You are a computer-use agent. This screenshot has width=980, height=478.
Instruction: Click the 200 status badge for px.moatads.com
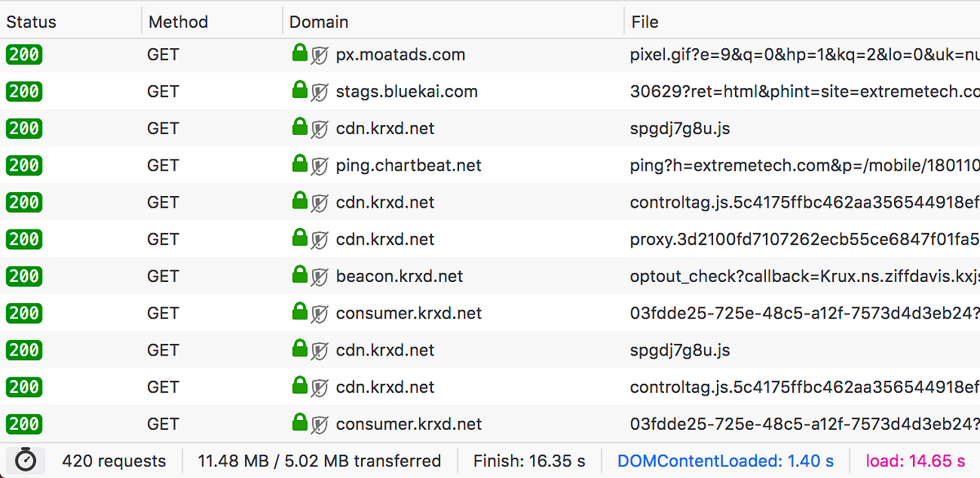click(x=24, y=55)
